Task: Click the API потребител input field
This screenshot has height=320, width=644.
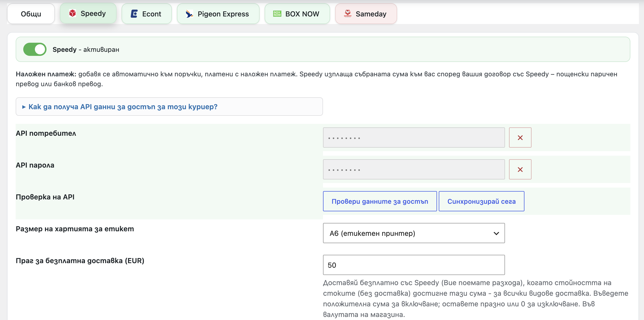Action: [414, 138]
